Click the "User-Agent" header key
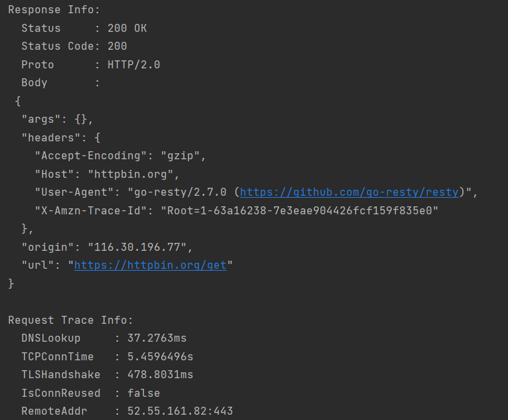The image size is (508, 420). tap(71, 192)
